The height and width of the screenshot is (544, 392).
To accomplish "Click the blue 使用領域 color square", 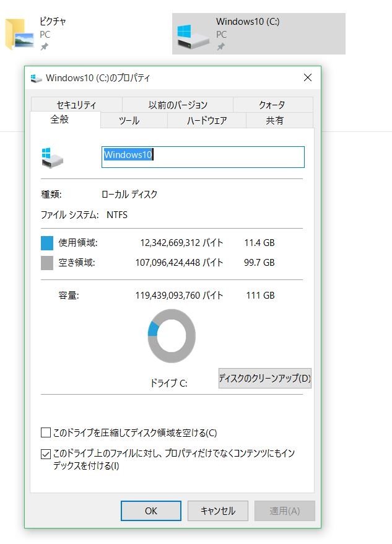I will point(47,243).
